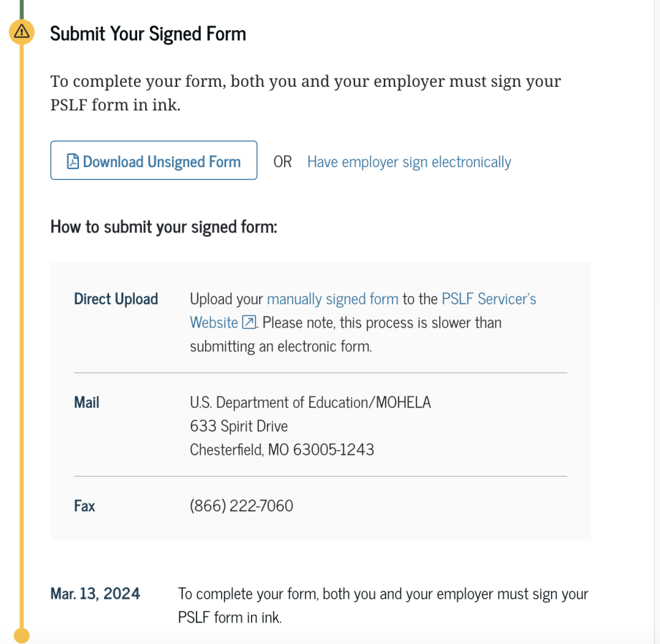Click the Chesterfield, MO 63005-1243 line
This screenshot has height=644, width=660.
click(x=281, y=450)
